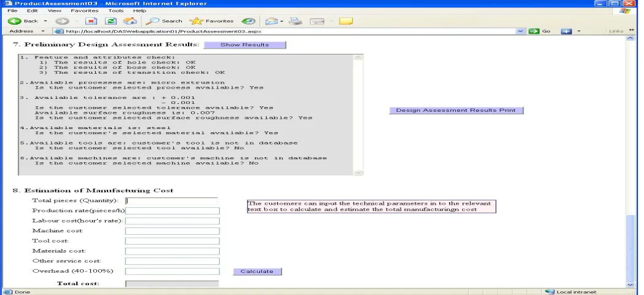Click the Back arrow icon
This screenshot has height=295, width=644.
tap(15, 21)
